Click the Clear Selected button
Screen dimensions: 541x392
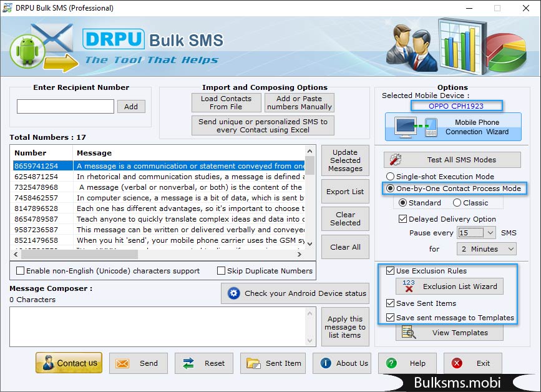point(345,218)
